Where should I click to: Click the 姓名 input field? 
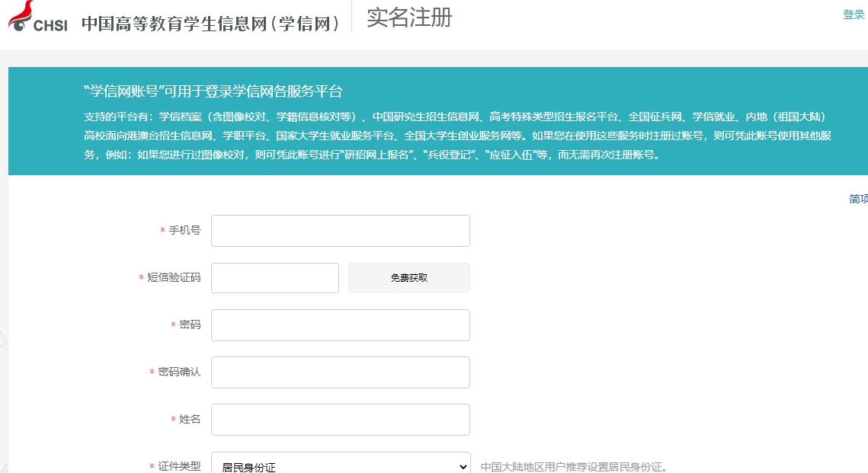click(341, 420)
